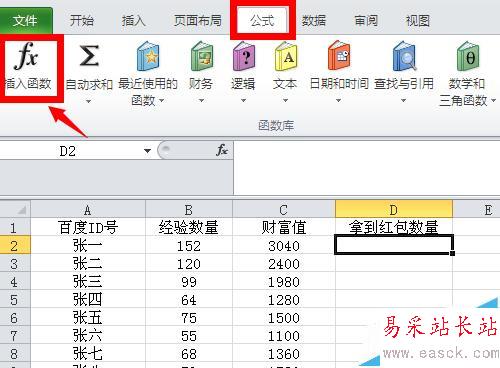Switch to the 页面布局 (Page Layout) tab
This screenshot has height=368, width=500.
pos(198,21)
